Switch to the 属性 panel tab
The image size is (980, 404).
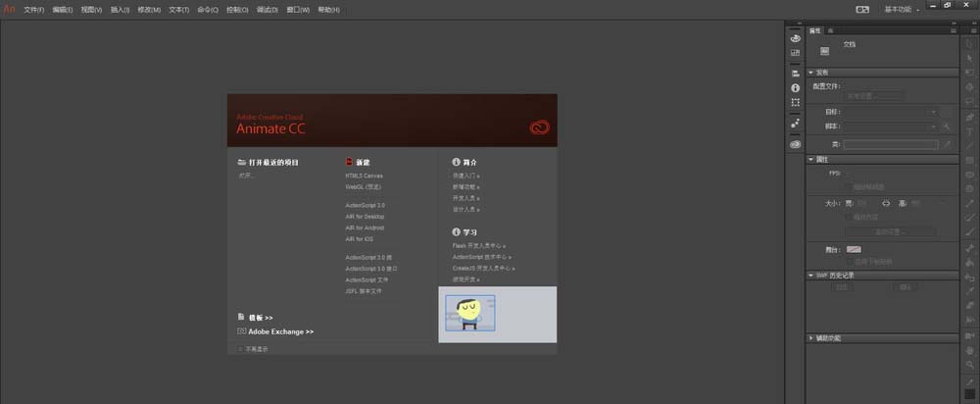click(x=815, y=30)
